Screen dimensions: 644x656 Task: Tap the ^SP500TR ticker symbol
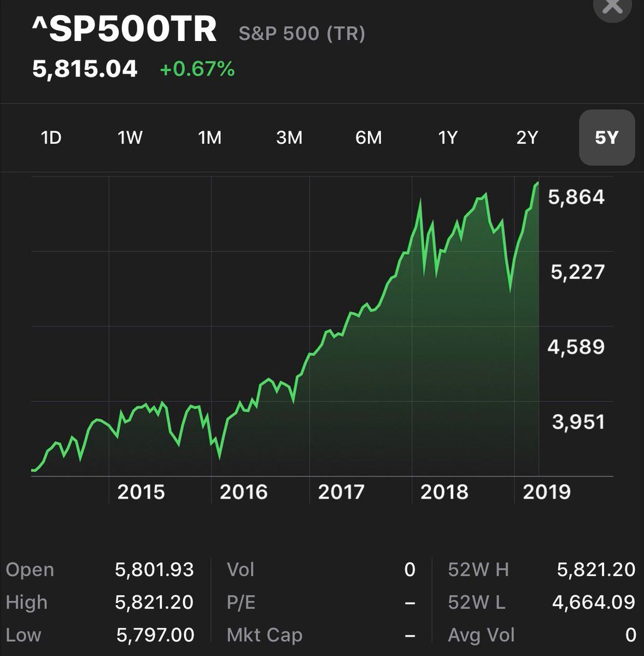(125, 30)
